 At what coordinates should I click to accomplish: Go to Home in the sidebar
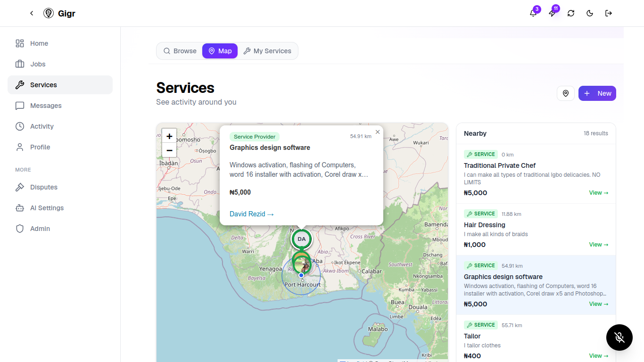point(60,43)
